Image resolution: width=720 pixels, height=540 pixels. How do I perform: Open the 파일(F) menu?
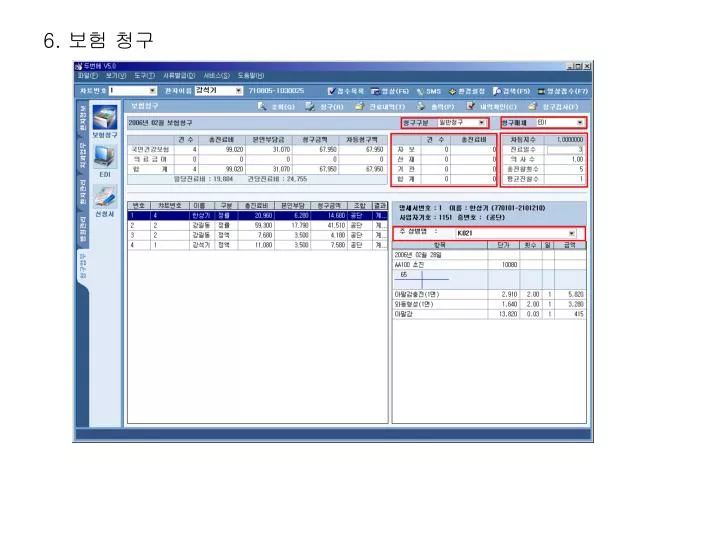[x=88, y=76]
